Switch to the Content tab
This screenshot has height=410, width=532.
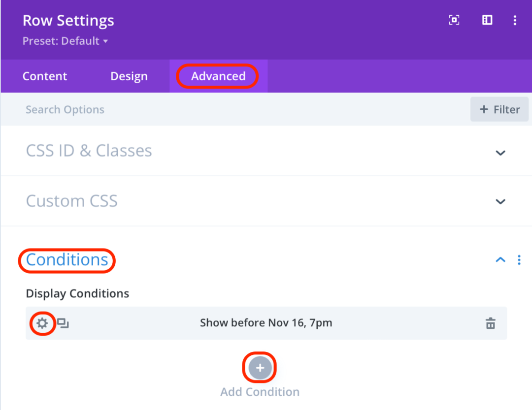(45, 76)
